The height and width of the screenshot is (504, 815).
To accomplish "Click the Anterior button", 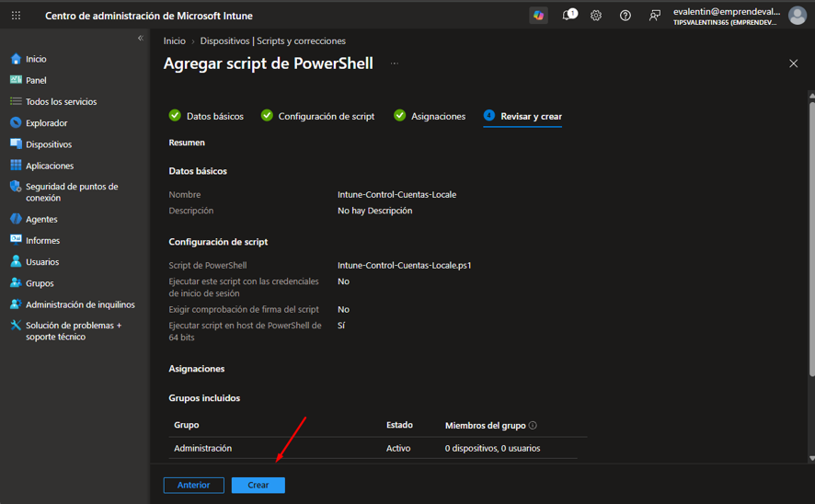I will pyautogui.click(x=194, y=485).
